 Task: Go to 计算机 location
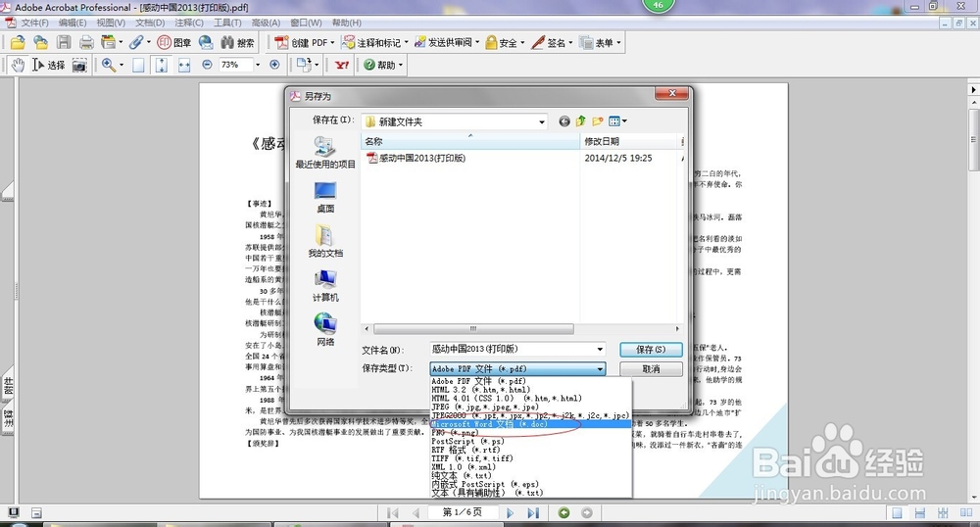click(325, 285)
